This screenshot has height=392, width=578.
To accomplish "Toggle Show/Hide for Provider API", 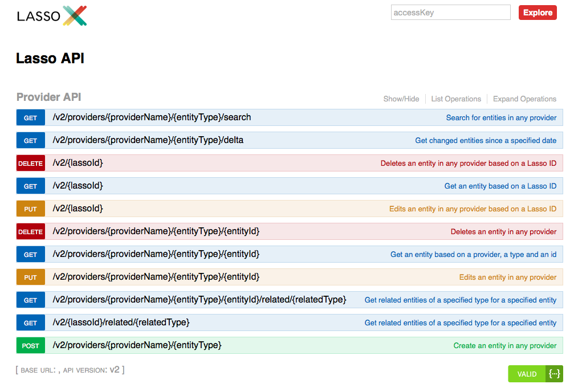I will coord(401,99).
